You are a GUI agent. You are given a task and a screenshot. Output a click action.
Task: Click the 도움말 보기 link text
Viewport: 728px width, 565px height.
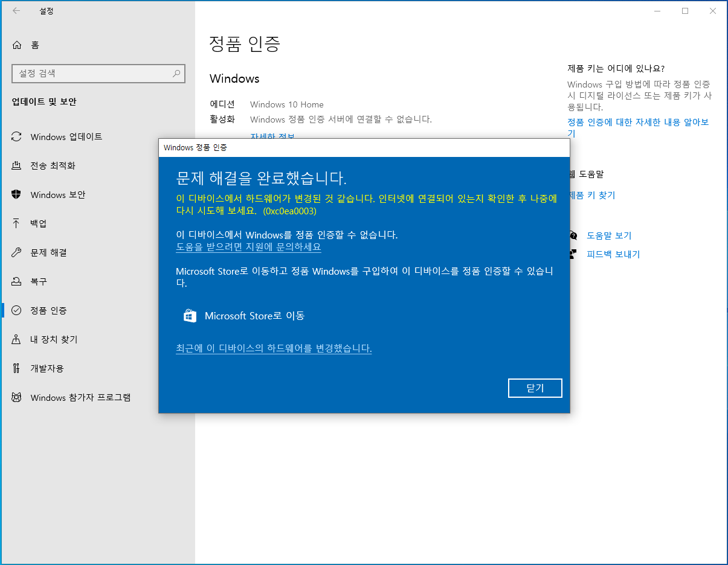(x=609, y=235)
